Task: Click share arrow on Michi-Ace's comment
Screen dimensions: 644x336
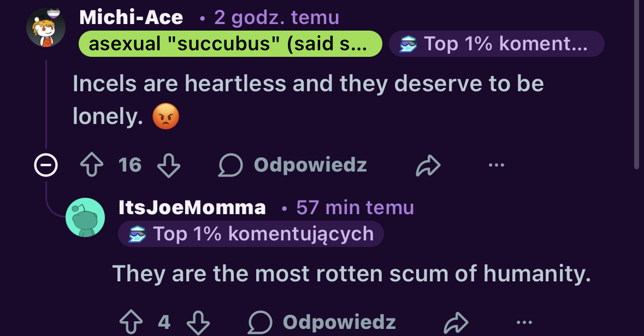Action: coord(428,165)
